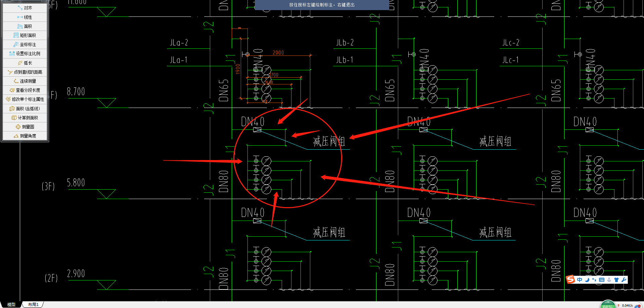
Task: Choose 点到直线的距离 point-to-line distance tool
Action: 25,72
